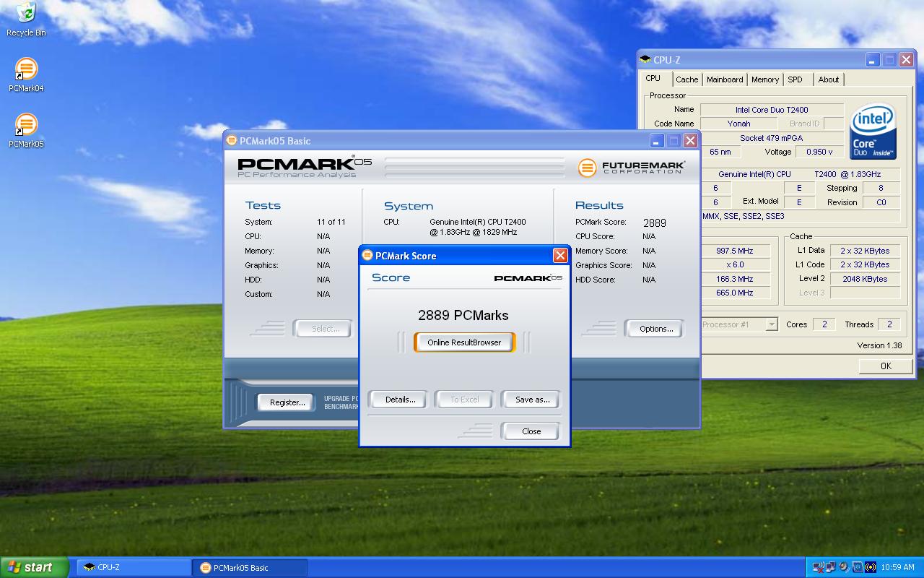924x578 pixels.
Task: Close the PCMark Score dialog with X
Action: coord(559,256)
